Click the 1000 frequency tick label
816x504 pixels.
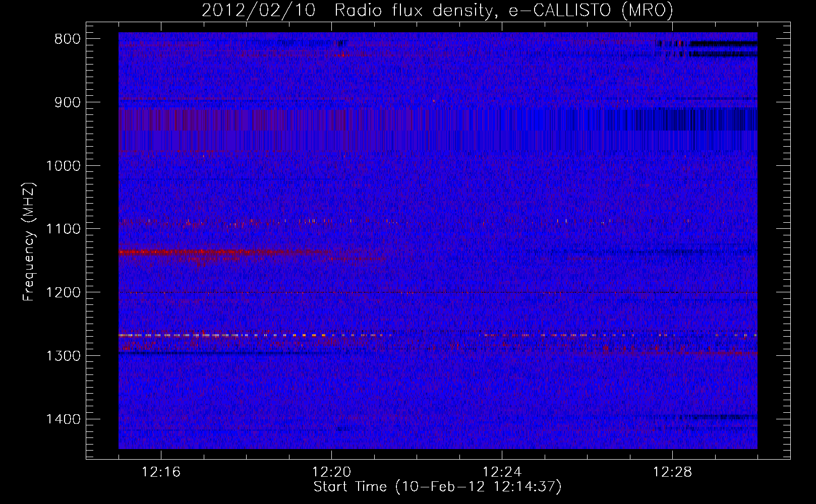point(63,166)
